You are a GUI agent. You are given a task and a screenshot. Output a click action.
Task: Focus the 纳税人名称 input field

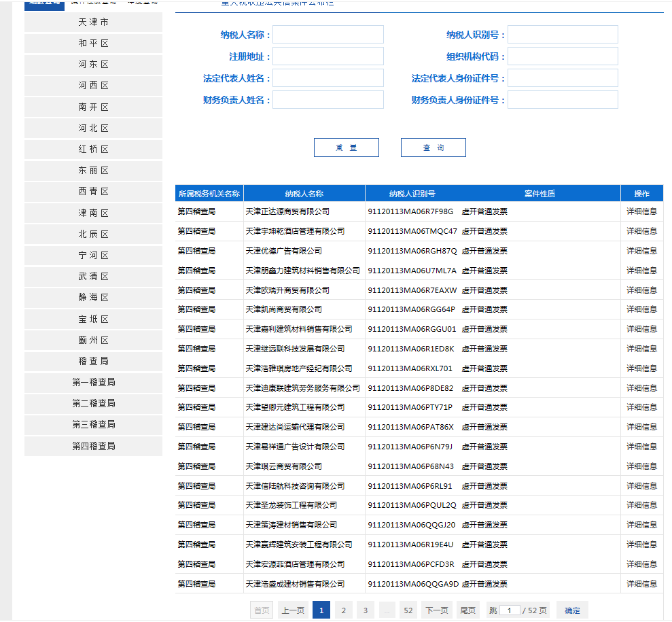click(x=328, y=34)
